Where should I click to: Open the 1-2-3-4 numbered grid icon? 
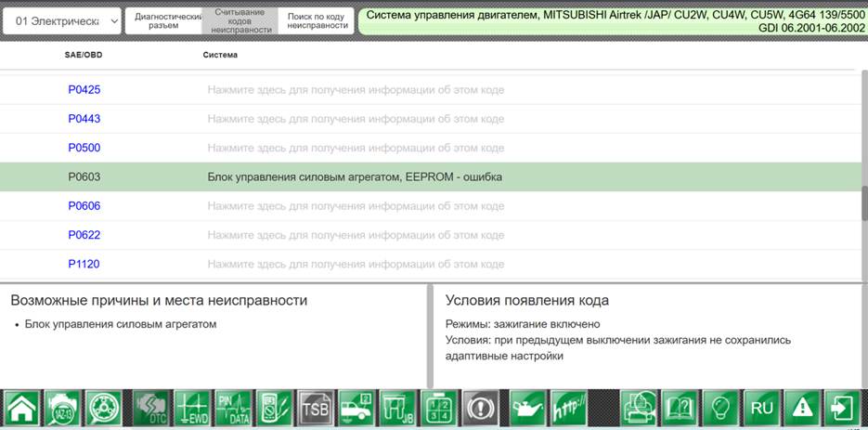point(439,409)
